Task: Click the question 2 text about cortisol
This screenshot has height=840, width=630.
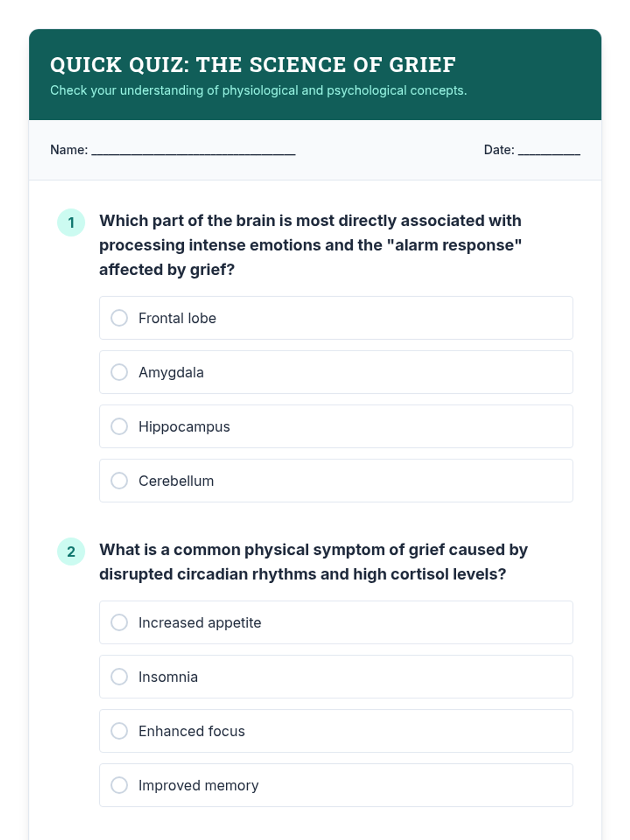Action: pyautogui.click(x=313, y=562)
